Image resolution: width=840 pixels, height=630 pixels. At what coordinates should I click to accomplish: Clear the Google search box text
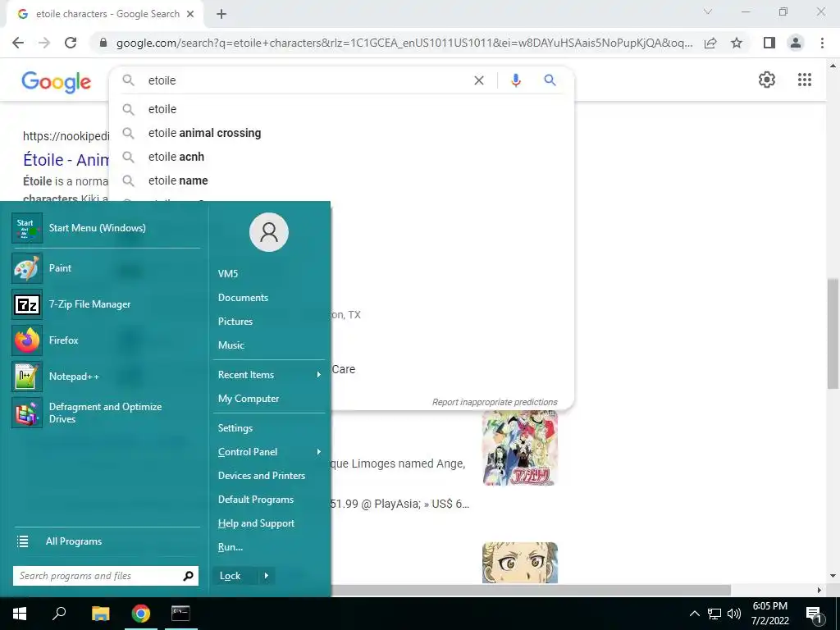[479, 80]
